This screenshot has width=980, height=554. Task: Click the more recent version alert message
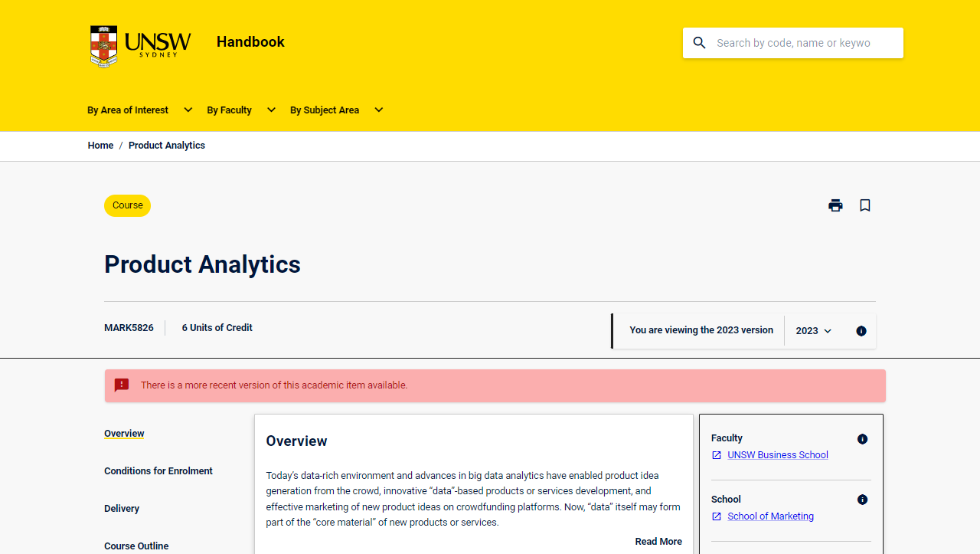coord(274,385)
